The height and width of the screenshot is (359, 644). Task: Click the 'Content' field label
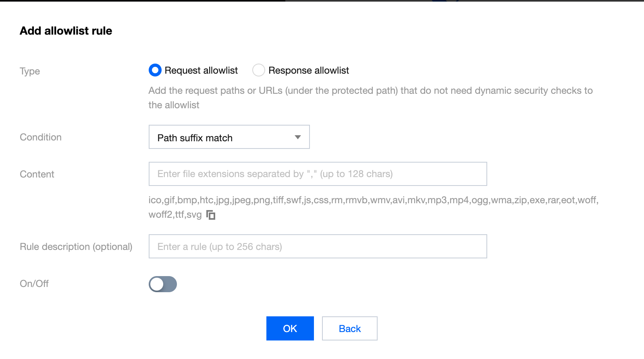tap(37, 174)
